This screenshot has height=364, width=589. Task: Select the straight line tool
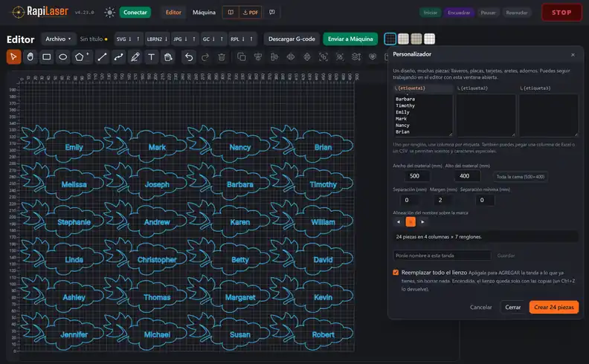coord(102,57)
